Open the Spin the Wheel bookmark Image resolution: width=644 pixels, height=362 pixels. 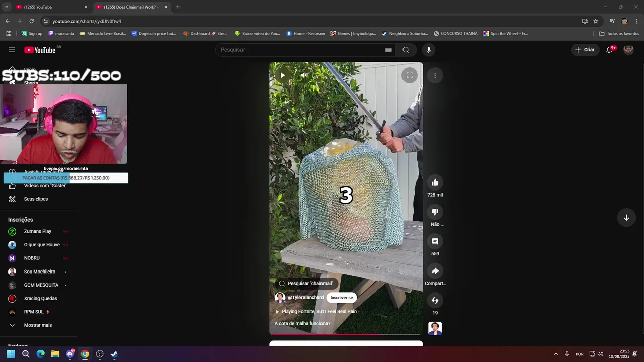(506, 34)
